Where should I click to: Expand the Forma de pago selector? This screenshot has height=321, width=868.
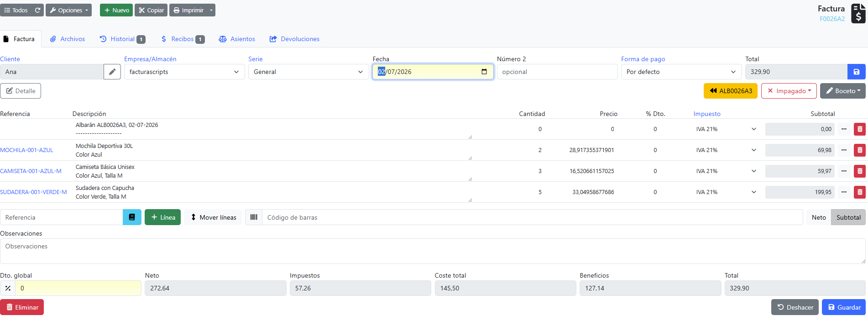(x=681, y=72)
